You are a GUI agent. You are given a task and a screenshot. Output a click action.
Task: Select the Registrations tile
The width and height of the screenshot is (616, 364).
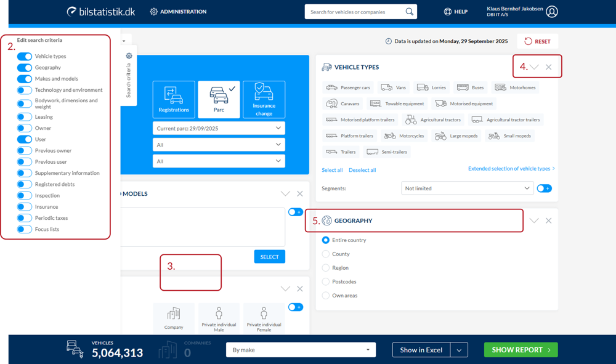[x=174, y=99]
